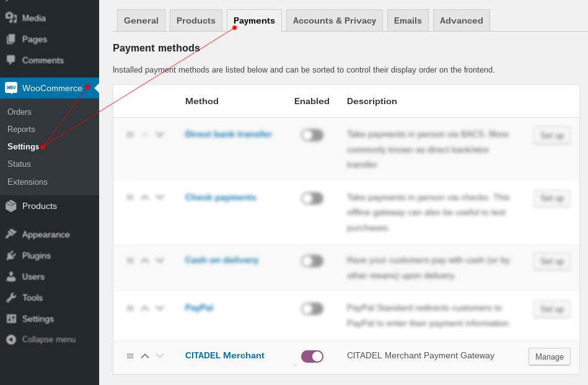Turn on the PayPal payment toggle
Screen dimensions: 588x385
(312, 309)
